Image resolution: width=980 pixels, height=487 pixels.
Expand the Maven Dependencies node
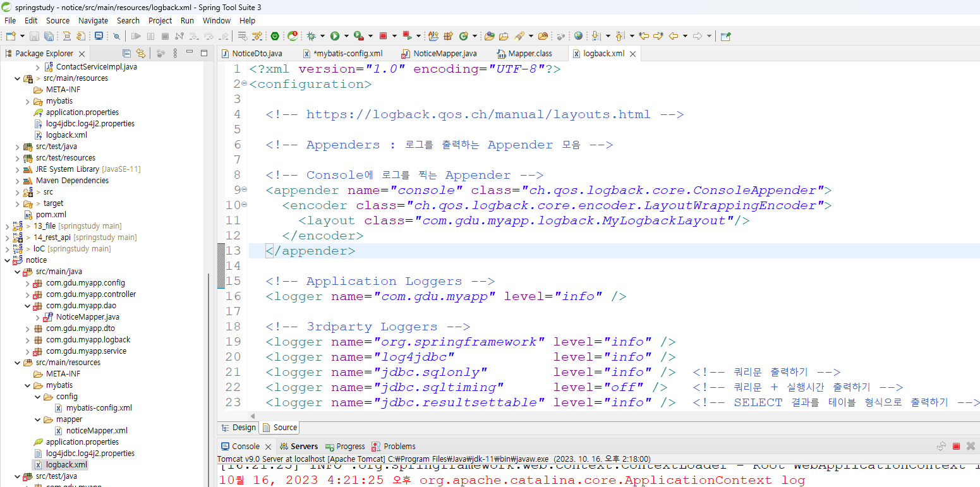[17, 181]
